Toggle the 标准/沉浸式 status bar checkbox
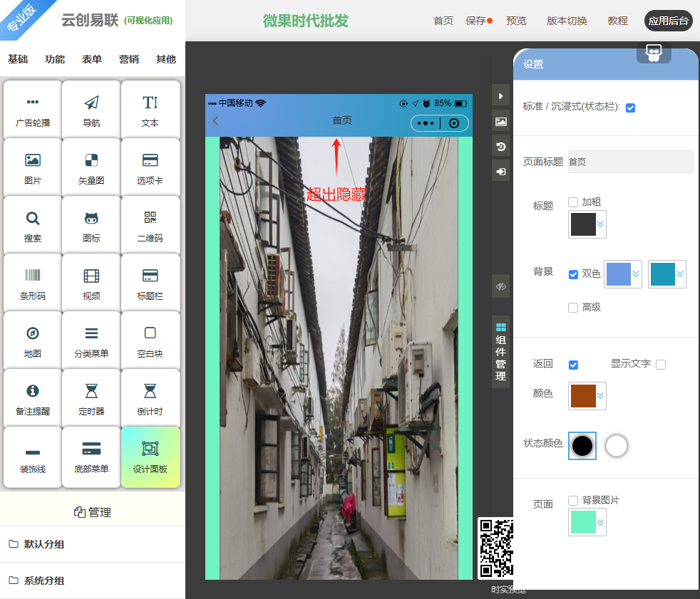The image size is (700, 599). click(x=630, y=108)
